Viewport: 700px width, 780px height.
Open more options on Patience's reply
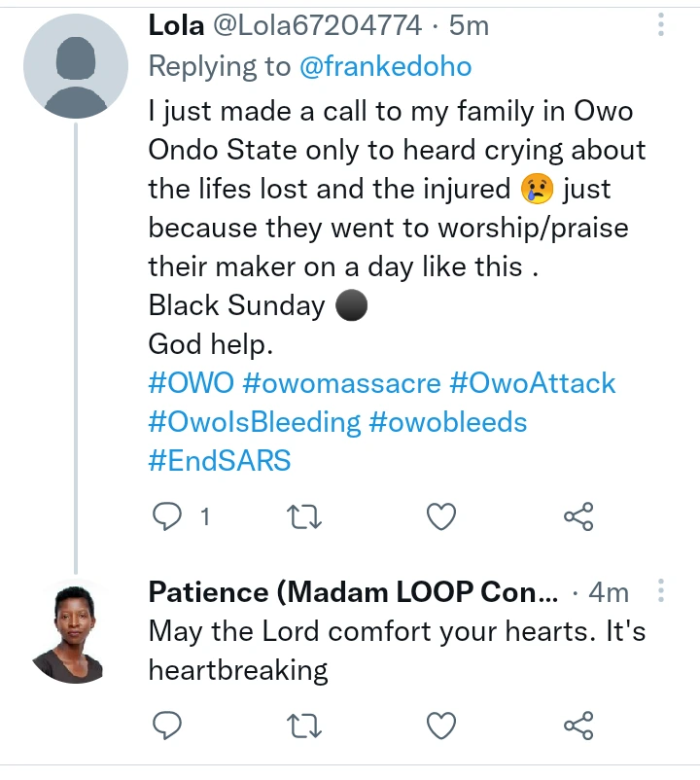tap(661, 591)
